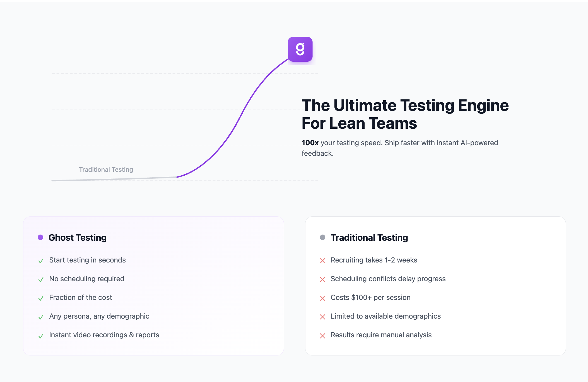Click red X beside Recruiting takes 1-2 weeks
The width and height of the screenshot is (588, 382).
(322, 261)
